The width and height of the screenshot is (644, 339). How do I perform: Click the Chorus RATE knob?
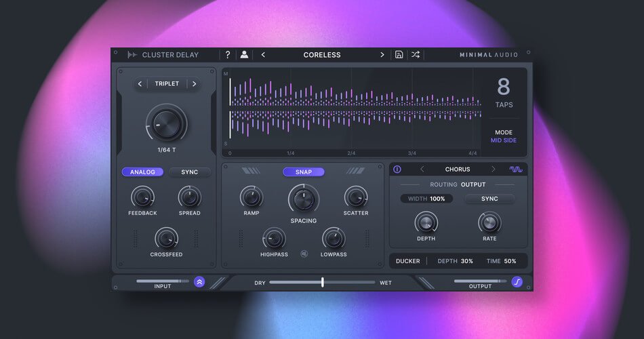coord(489,223)
